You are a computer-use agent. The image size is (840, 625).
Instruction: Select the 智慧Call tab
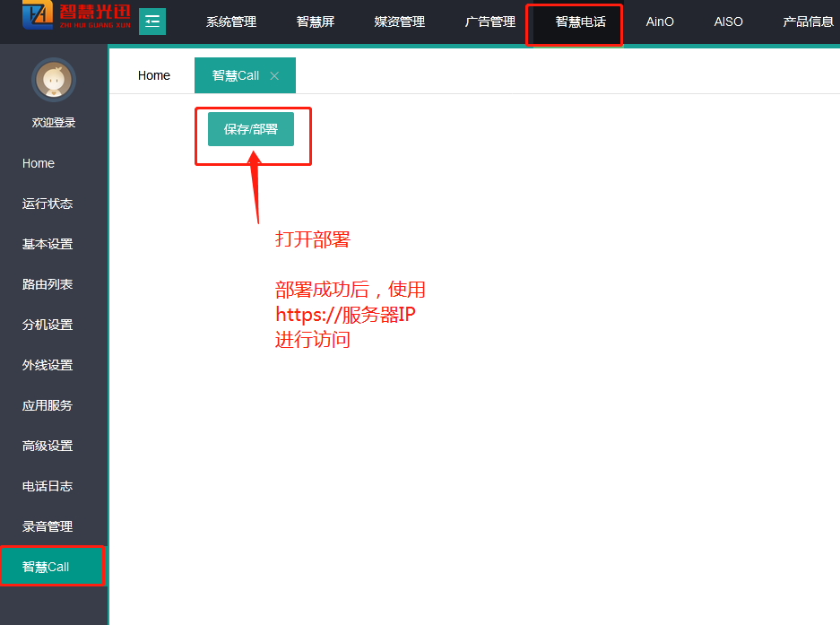(x=235, y=76)
